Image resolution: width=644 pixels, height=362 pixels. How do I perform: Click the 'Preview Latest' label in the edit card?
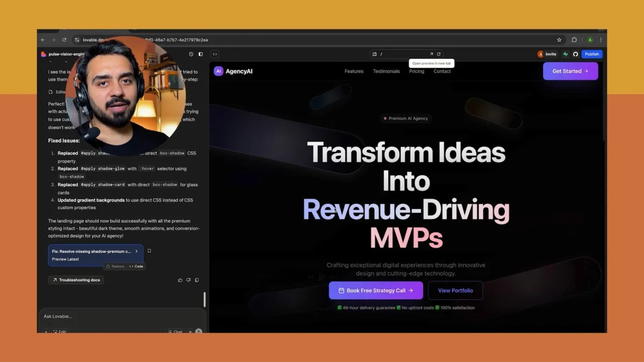[x=65, y=259]
